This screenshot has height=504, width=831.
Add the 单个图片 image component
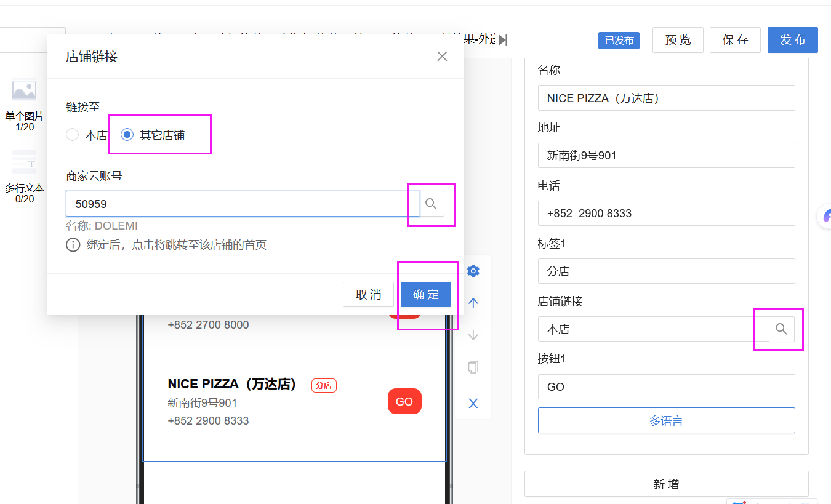pos(25,104)
